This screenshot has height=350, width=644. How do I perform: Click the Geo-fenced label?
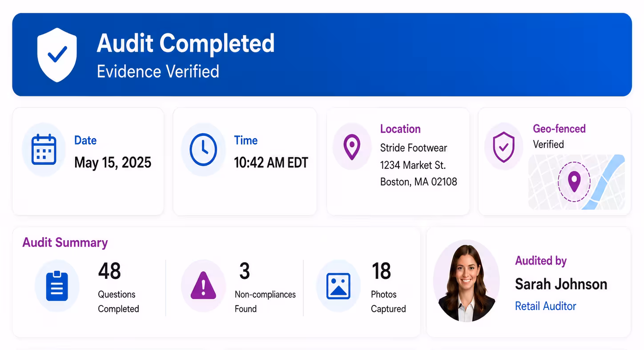[559, 129]
